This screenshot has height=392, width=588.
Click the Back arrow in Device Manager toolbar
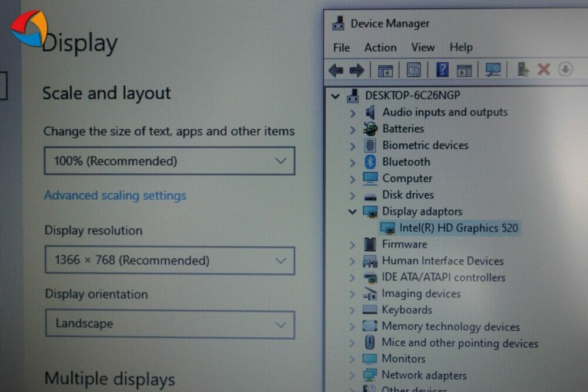click(336, 70)
